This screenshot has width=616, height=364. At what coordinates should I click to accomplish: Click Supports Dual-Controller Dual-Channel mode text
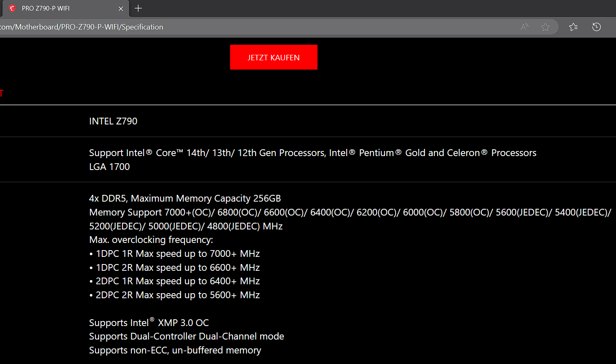coord(187,336)
